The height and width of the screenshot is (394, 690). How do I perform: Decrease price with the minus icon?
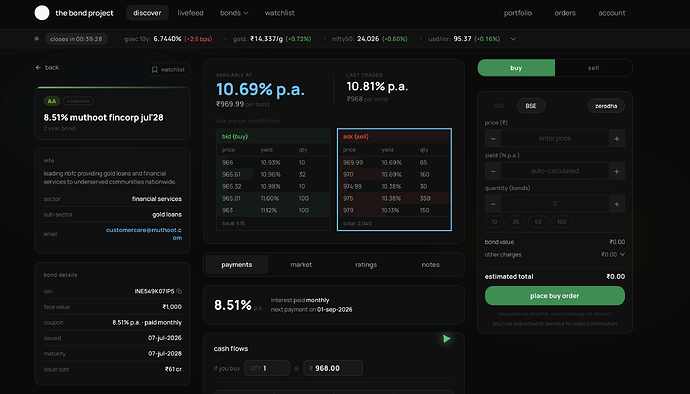pyautogui.click(x=493, y=138)
